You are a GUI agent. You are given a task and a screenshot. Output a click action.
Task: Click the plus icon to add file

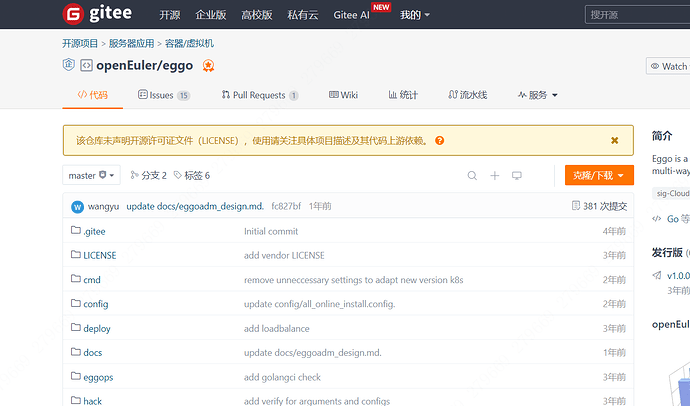click(x=494, y=176)
